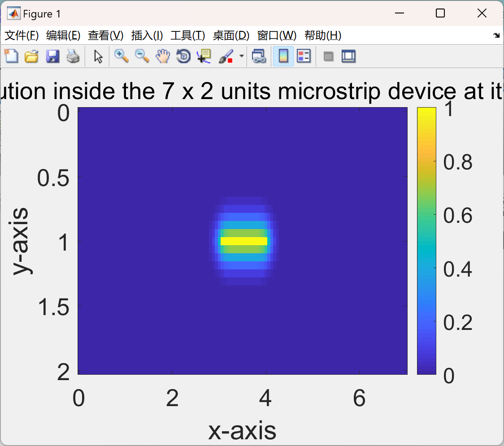
Task: Click the Link Plot icon
Action: (x=259, y=56)
